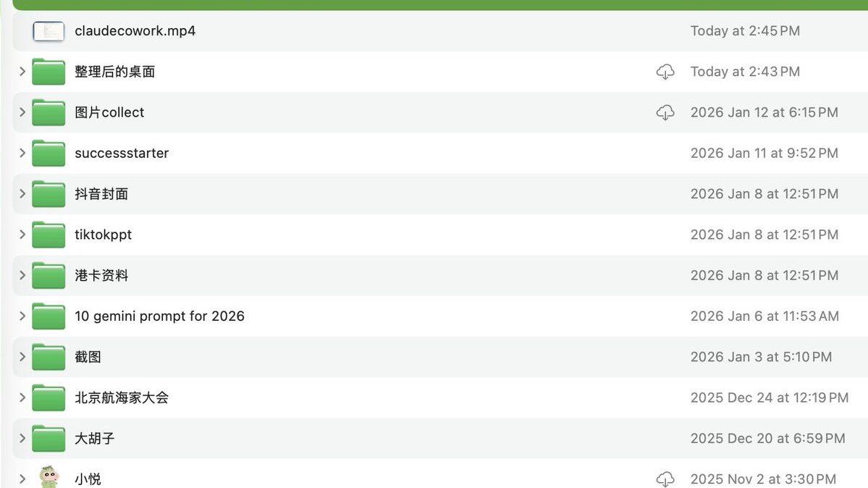Expand the 北京航海家大会 folder
The width and height of the screenshot is (868, 488).
(x=22, y=397)
